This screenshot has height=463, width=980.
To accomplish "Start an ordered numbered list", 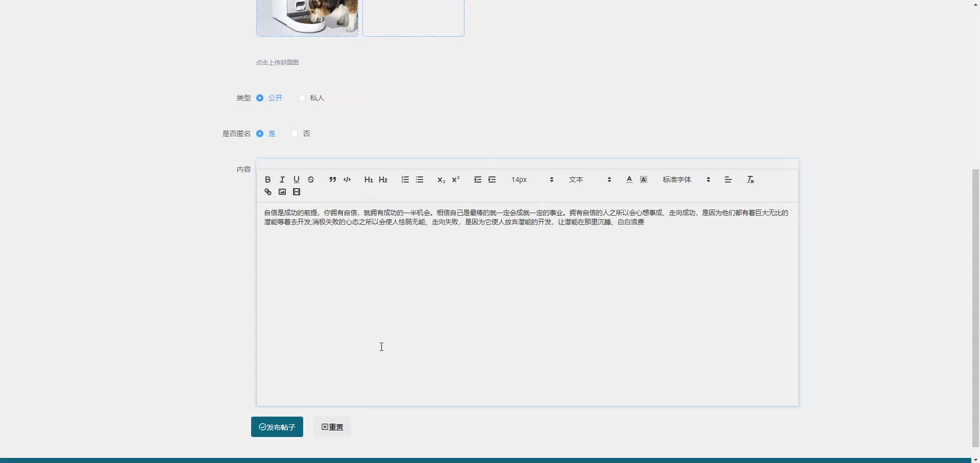I will [405, 179].
